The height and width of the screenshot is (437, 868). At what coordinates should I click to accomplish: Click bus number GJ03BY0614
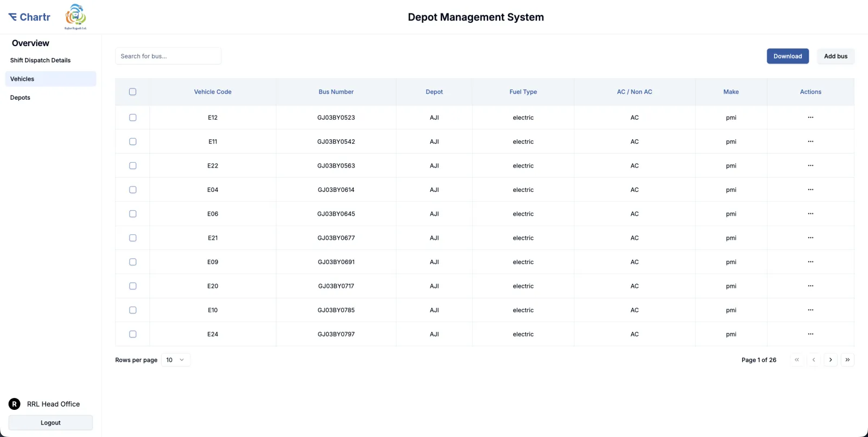[336, 190]
